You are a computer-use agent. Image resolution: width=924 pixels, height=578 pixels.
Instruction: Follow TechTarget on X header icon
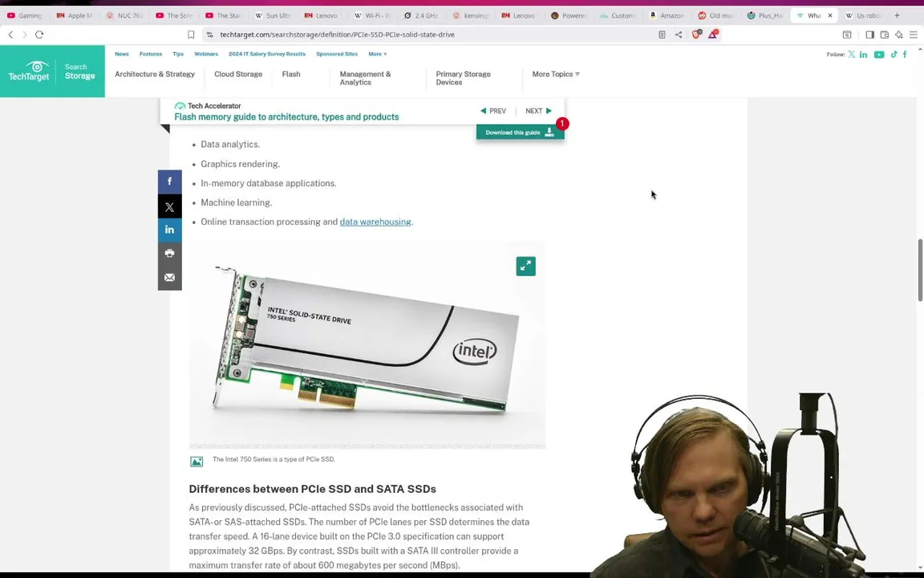coord(852,55)
